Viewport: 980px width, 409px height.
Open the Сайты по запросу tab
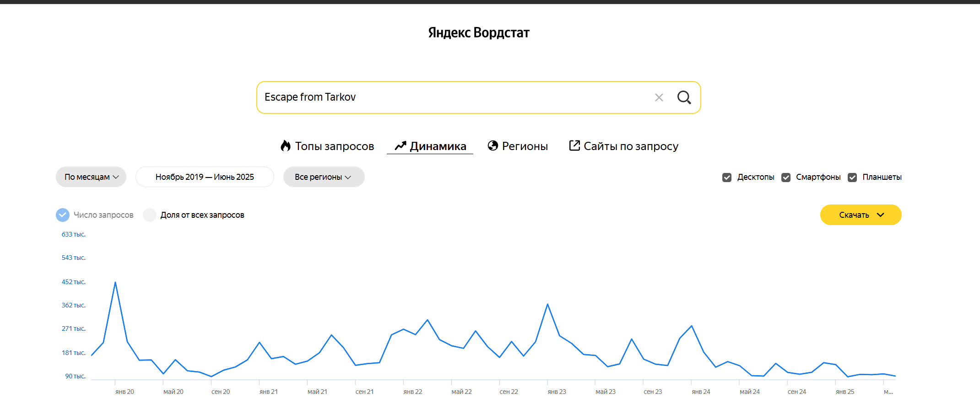(x=630, y=146)
